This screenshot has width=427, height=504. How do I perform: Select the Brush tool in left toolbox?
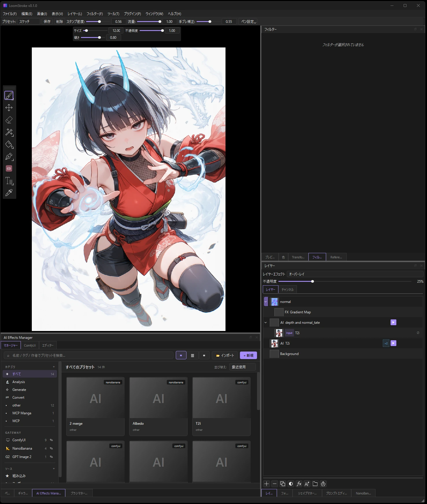click(9, 95)
